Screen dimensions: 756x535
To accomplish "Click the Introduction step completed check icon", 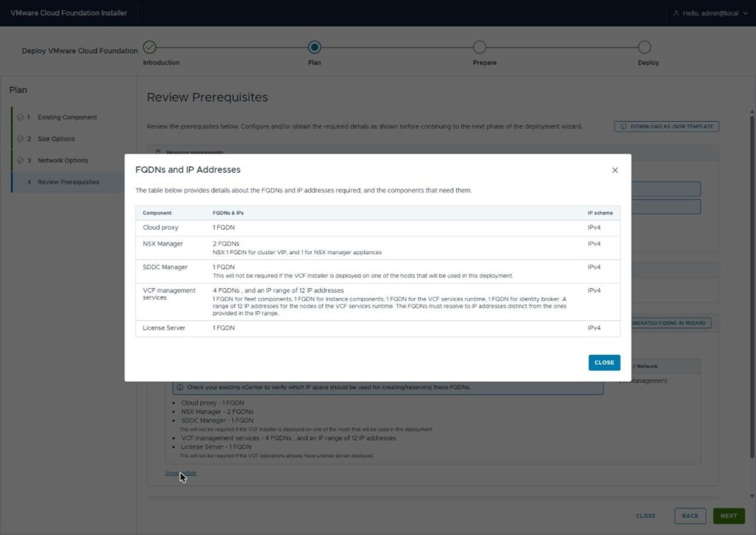I will [x=149, y=47].
